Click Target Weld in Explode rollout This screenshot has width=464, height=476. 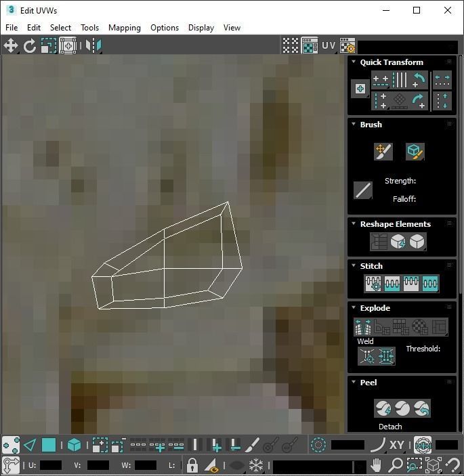367,355
